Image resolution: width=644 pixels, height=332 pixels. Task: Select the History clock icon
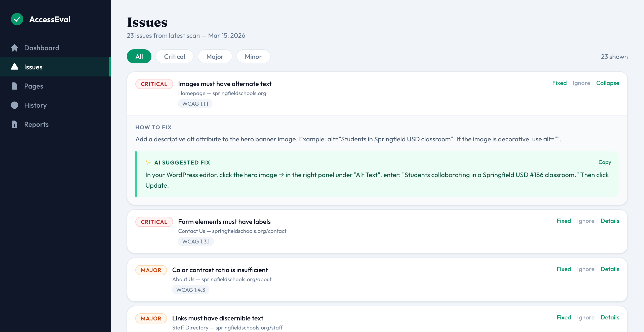pos(14,105)
